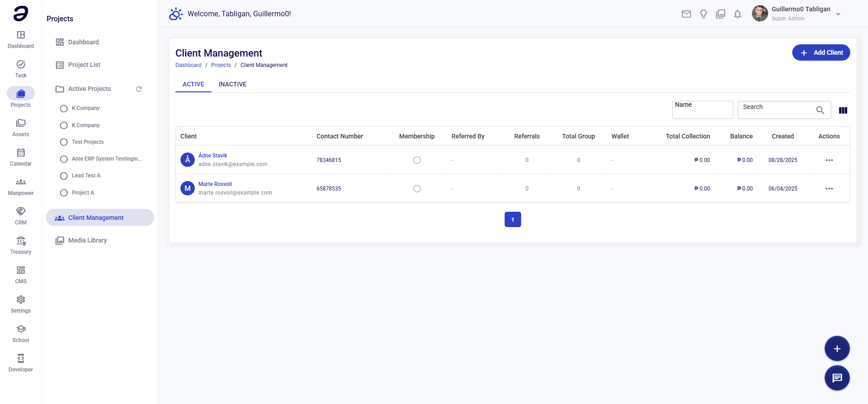This screenshot has width=868, height=404.
Task: Expand the user profile dropdown chevron
Action: pyautogui.click(x=838, y=14)
